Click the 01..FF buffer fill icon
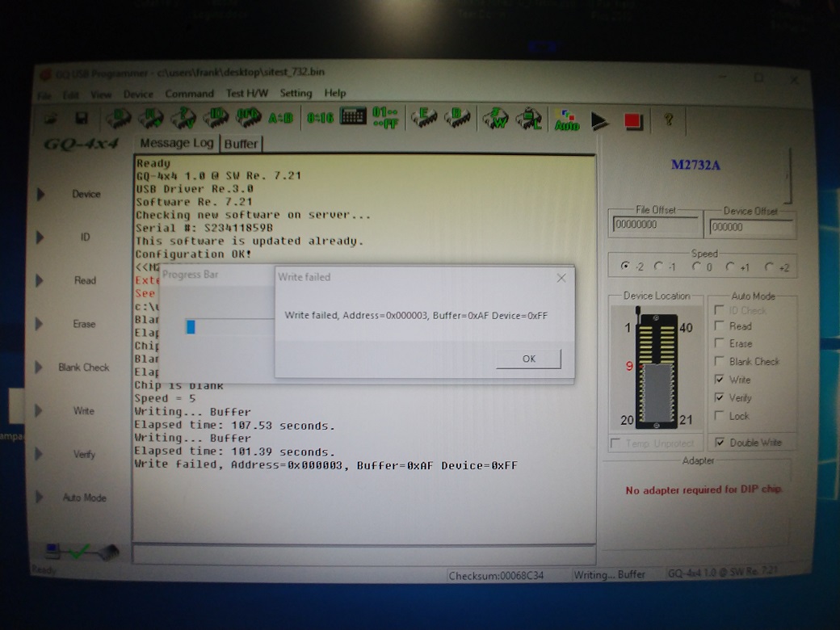Screen dimensions: 840x630 point(384,118)
